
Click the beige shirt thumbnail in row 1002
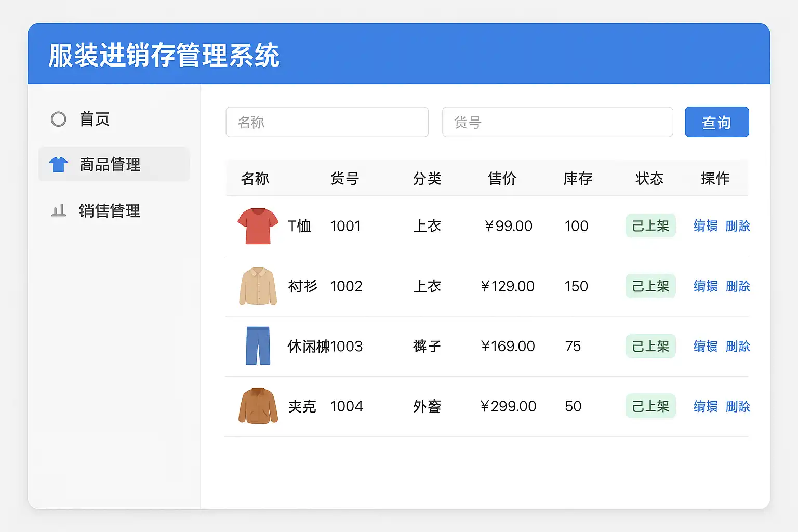click(x=258, y=286)
